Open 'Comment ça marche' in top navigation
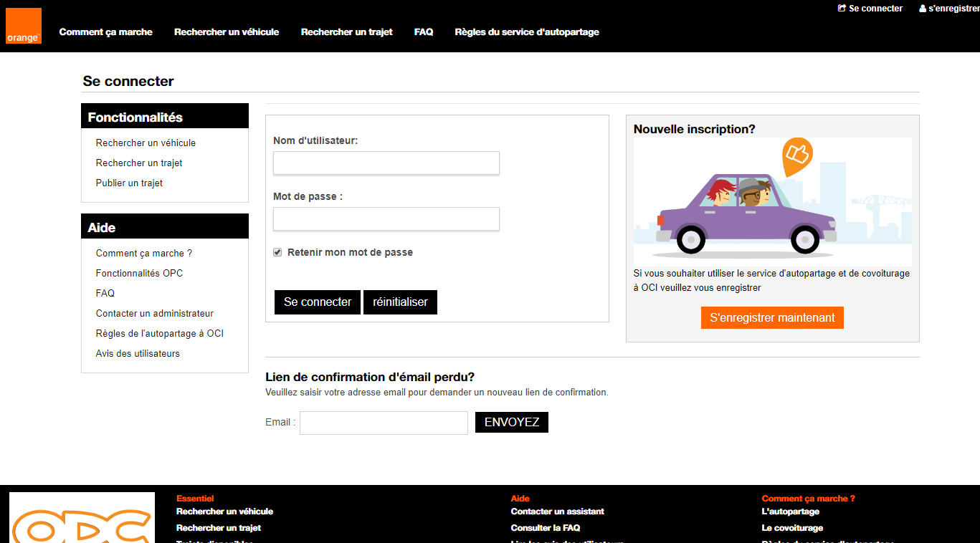The height and width of the screenshot is (543, 980). [105, 32]
